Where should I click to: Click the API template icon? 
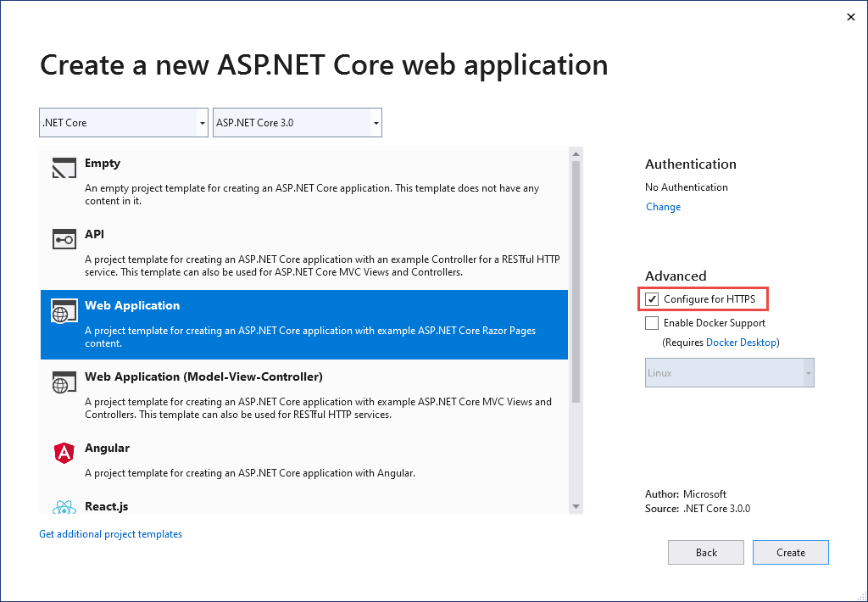[64, 240]
